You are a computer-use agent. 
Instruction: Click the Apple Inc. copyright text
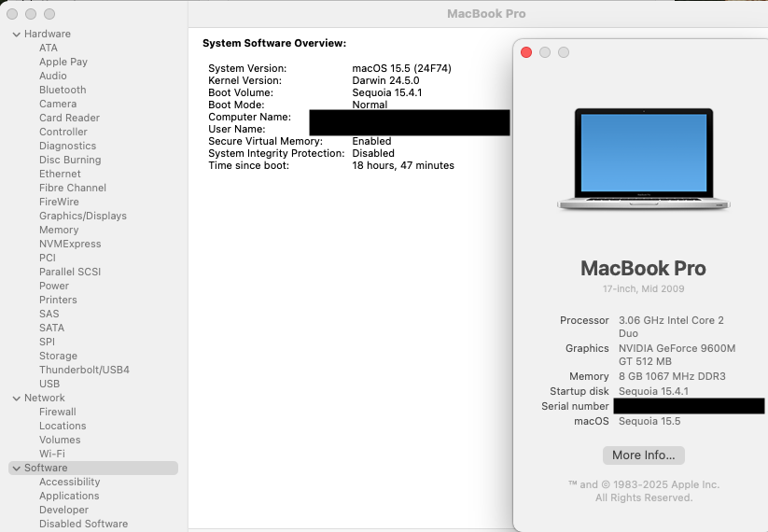[x=644, y=491]
